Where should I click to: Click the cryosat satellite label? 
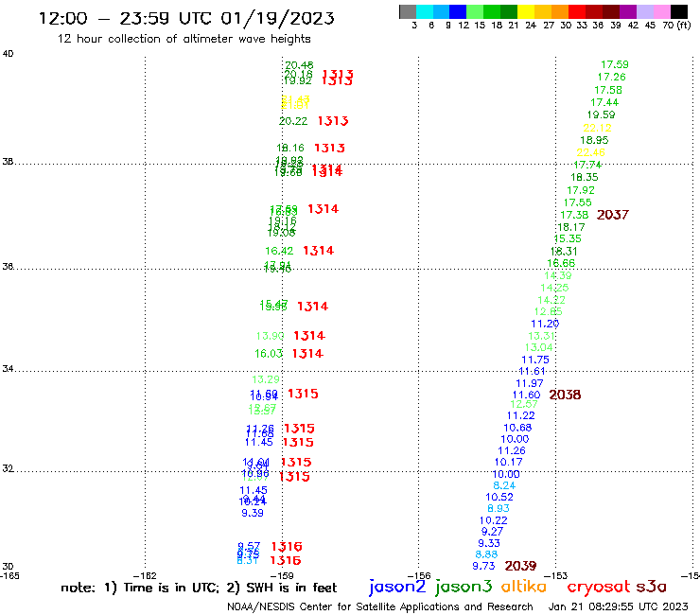(598, 587)
